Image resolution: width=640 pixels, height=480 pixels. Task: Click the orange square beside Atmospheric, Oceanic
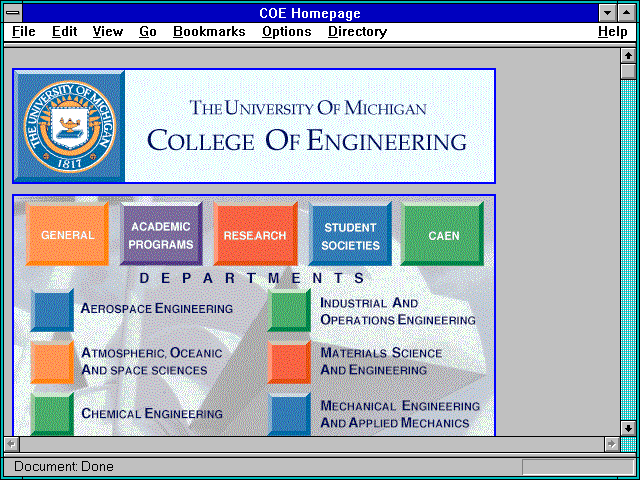pos(52,362)
